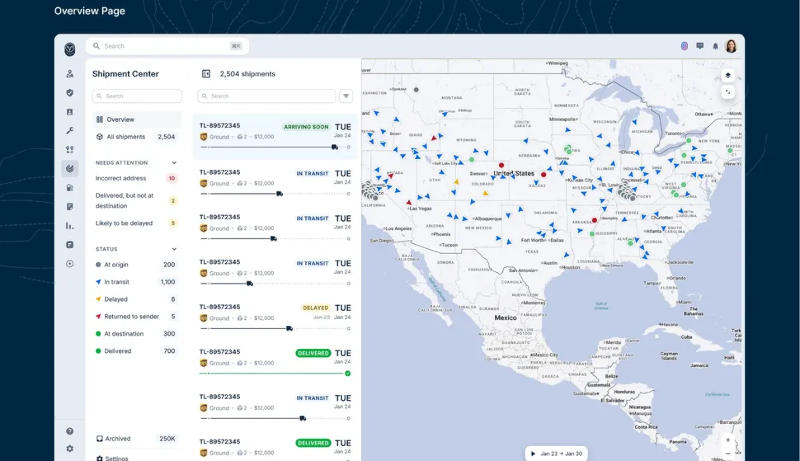
Task: Open the notifications bell
Action: [x=715, y=46]
